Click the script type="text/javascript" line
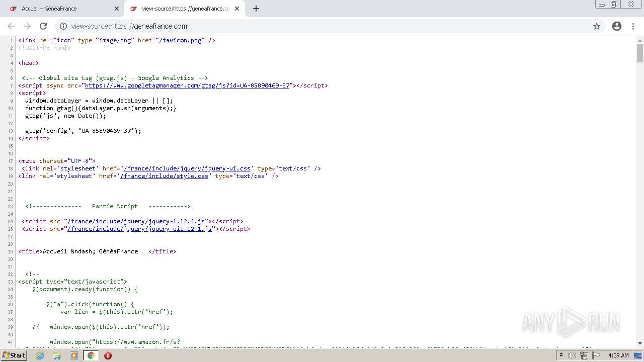 (73, 282)
